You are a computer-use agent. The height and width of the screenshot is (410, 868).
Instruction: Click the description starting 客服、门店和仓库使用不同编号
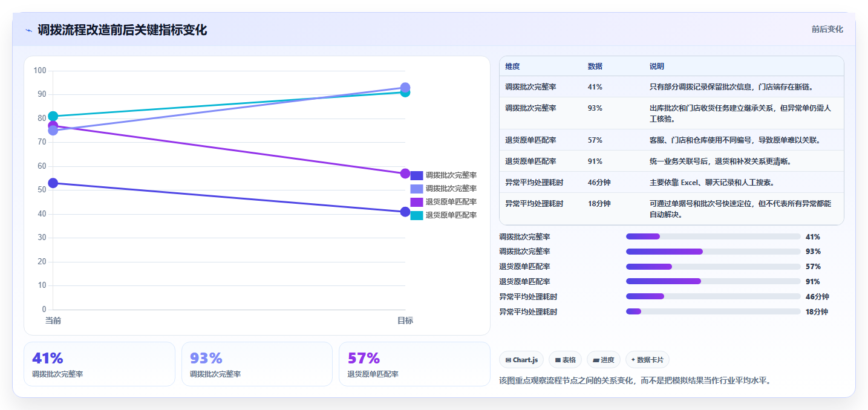pos(735,140)
